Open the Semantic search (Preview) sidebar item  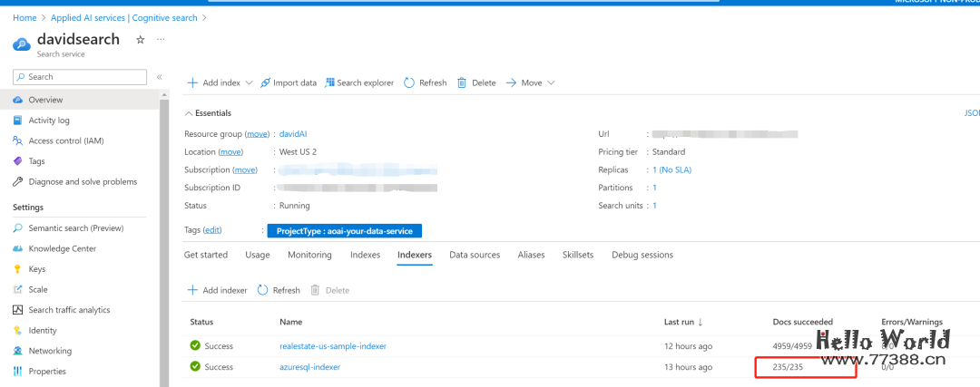[x=75, y=228]
